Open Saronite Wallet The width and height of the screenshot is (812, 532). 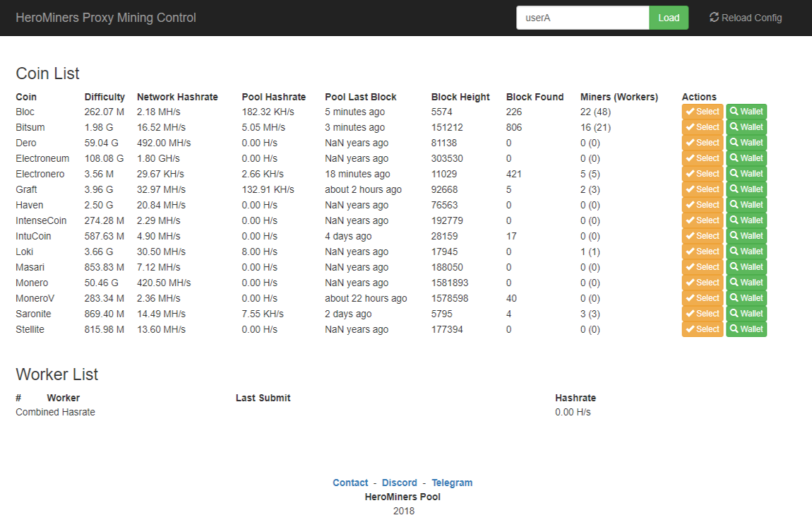746,314
